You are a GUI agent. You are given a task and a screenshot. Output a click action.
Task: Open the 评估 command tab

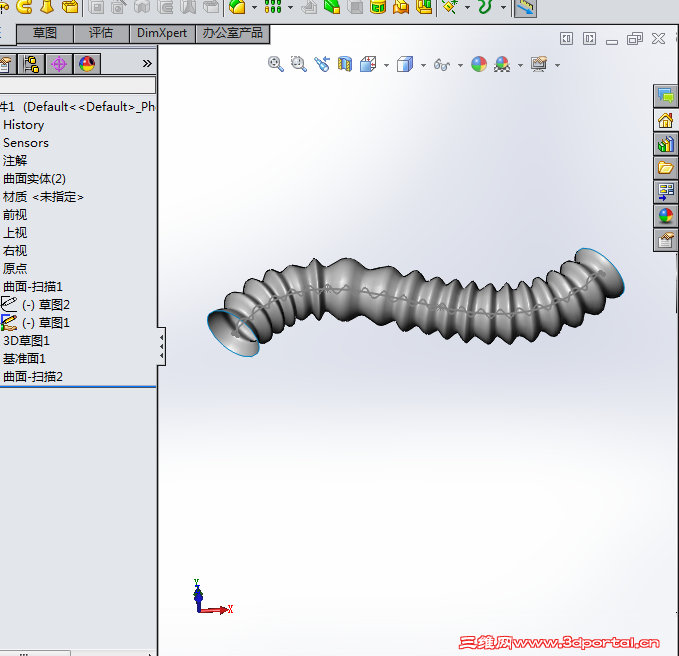(x=101, y=33)
